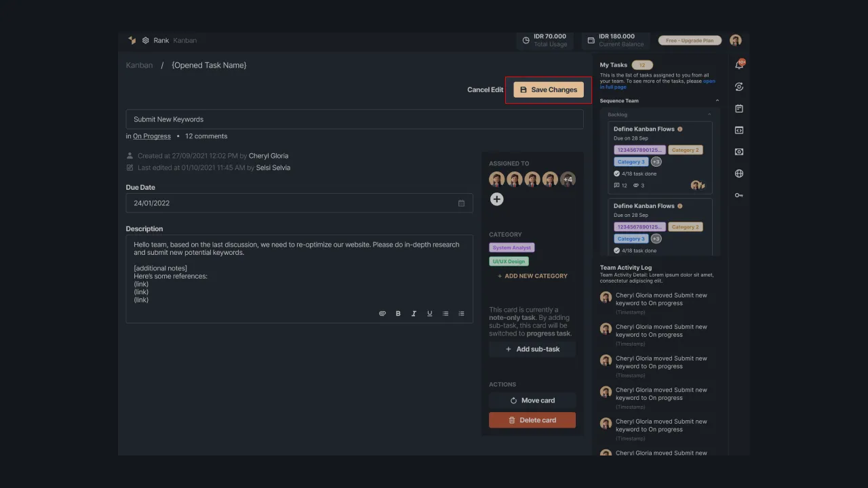Click the My Tasks count badge 12

pyautogui.click(x=642, y=65)
